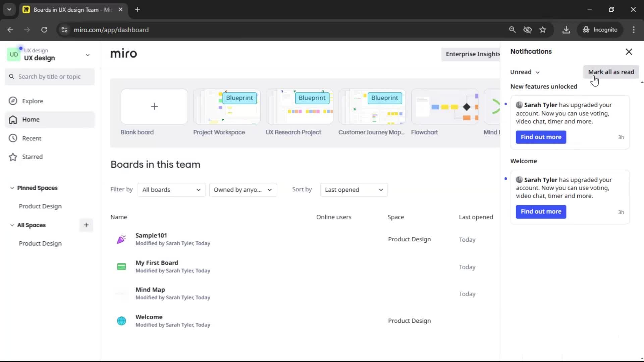The image size is (644, 362).
Task: Click Find out more in Welcome notification
Action: click(x=541, y=212)
